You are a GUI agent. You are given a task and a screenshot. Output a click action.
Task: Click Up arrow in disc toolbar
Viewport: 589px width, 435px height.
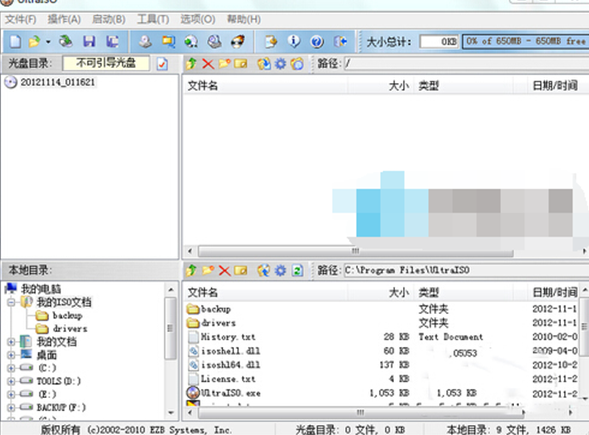[x=191, y=63]
